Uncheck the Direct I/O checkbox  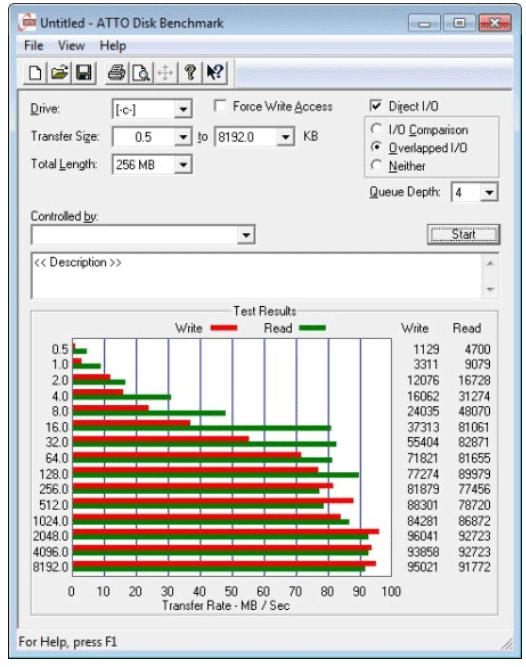pyautogui.click(x=375, y=105)
